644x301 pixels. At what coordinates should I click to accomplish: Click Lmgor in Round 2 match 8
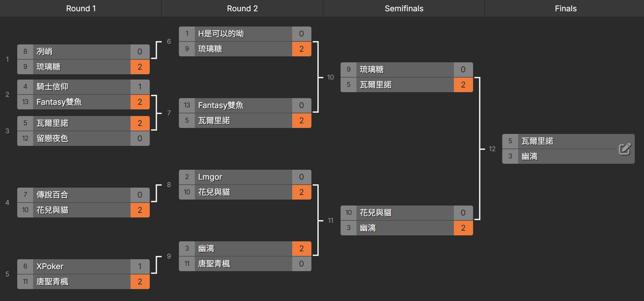click(210, 177)
